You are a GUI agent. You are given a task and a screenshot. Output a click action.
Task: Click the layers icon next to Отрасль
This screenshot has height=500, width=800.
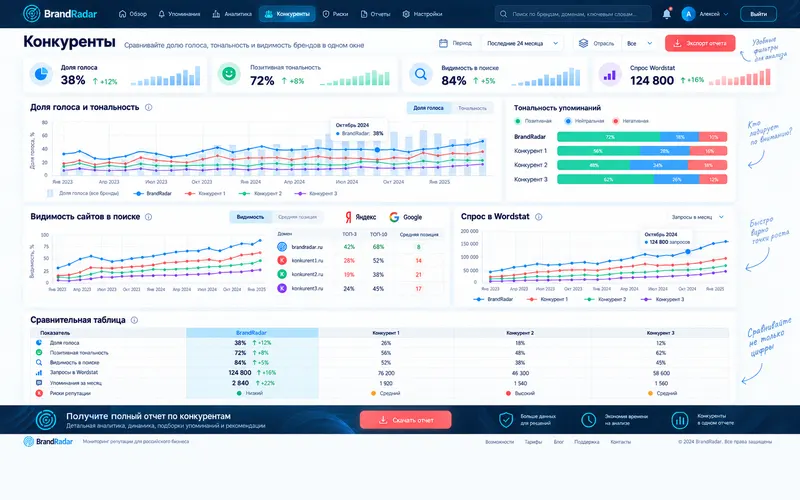pyautogui.click(x=583, y=43)
